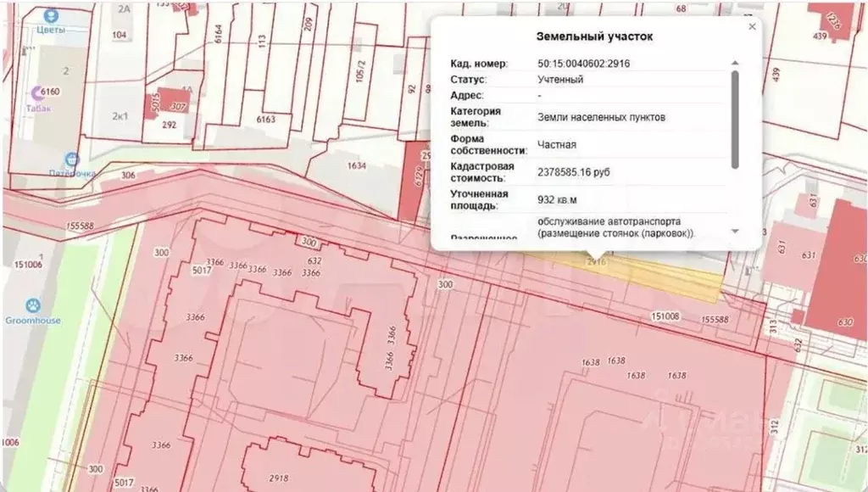Click the Цветы flower shop map icon
The image size is (868, 492).
pos(51,16)
